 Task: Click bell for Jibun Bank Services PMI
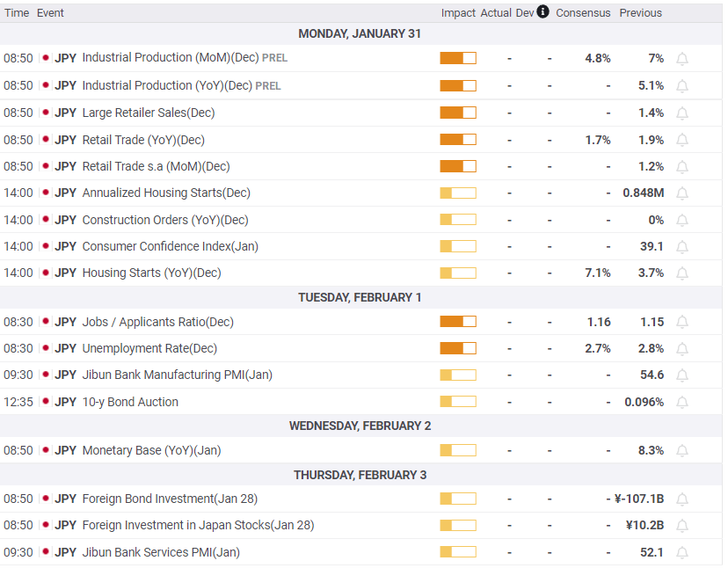(x=682, y=553)
